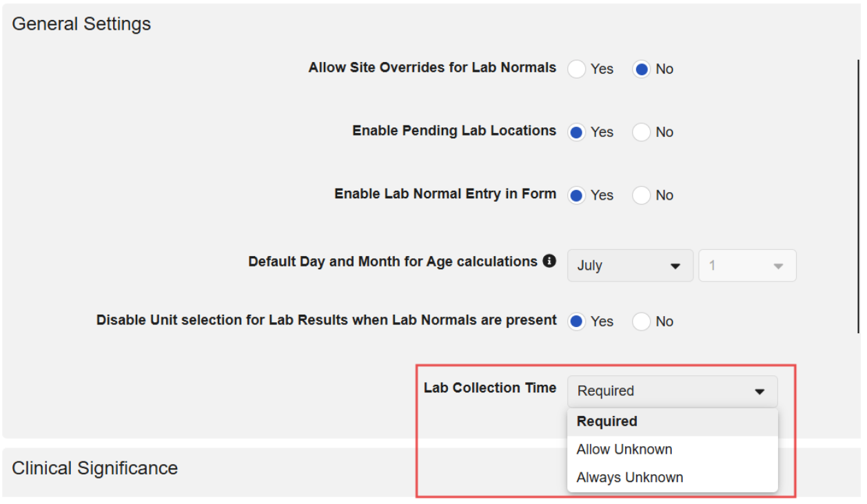The height and width of the screenshot is (504, 867).
Task: Set Enable Lab Normal Entry to No
Action: click(x=642, y=196)
